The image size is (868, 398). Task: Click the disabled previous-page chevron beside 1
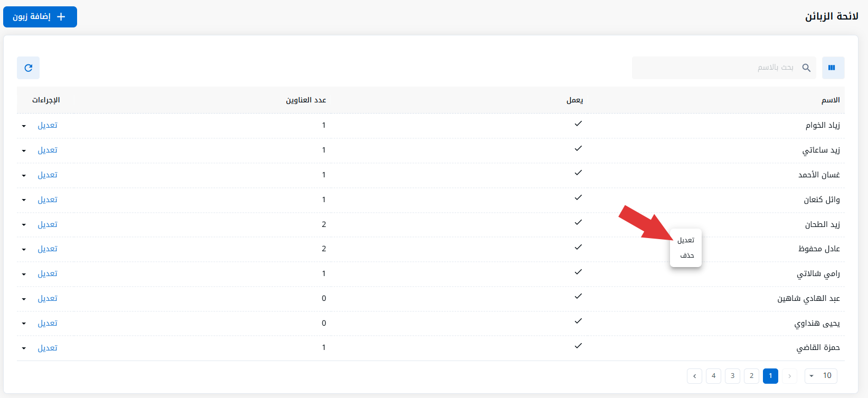tap(789, 376)
